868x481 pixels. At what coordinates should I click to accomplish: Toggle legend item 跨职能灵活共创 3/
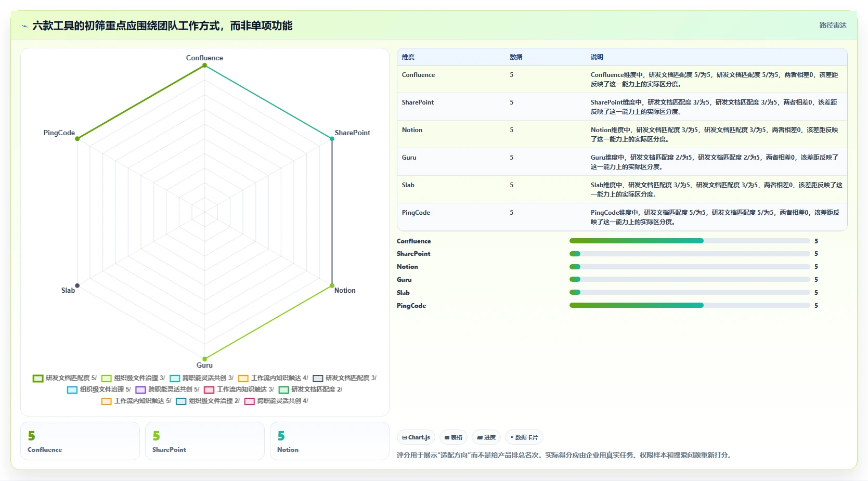point(201,378)
